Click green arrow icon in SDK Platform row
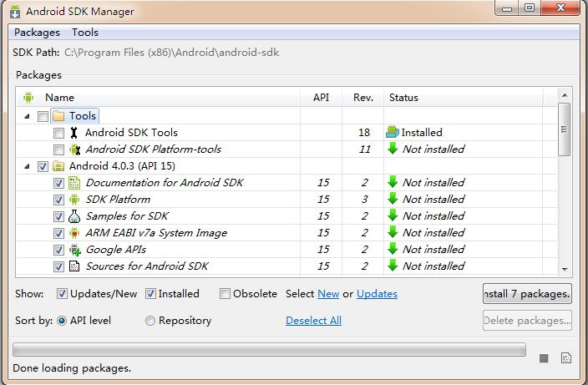 [x=393, y=199]
